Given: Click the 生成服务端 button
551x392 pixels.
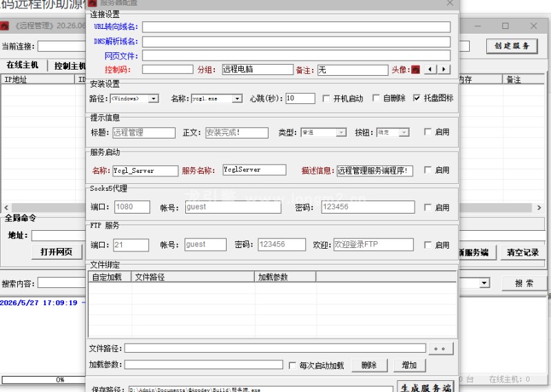Looking at the screenshot, I should [x=426, y=386].
